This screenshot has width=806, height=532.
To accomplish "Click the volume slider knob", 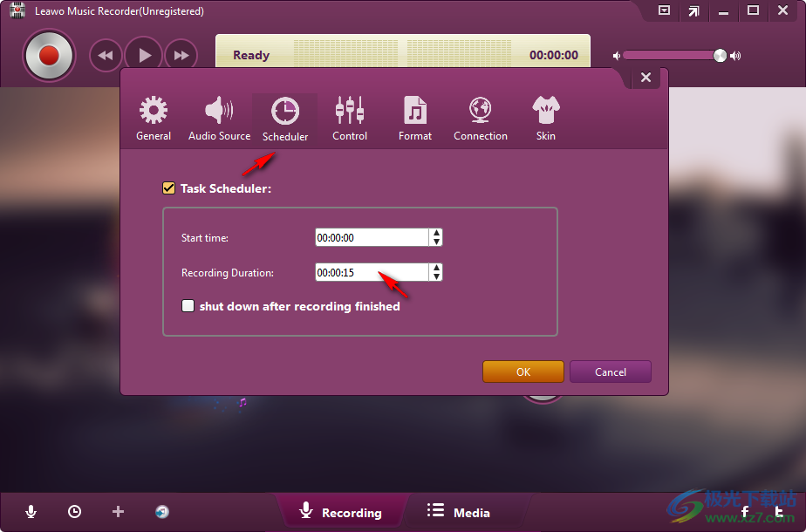I will tap(720, 56).
